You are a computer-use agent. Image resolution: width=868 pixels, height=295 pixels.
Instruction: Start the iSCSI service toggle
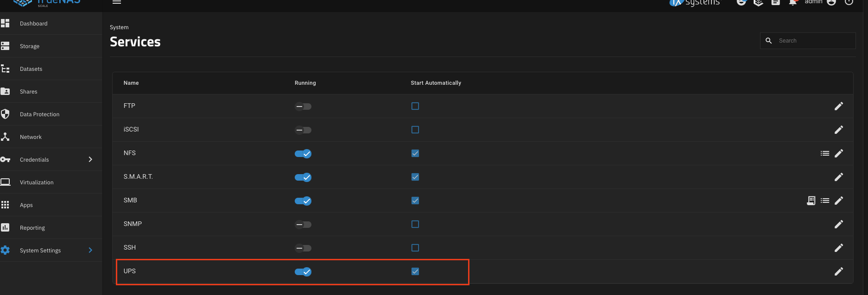pyautogui.click(x=303, y=130)
